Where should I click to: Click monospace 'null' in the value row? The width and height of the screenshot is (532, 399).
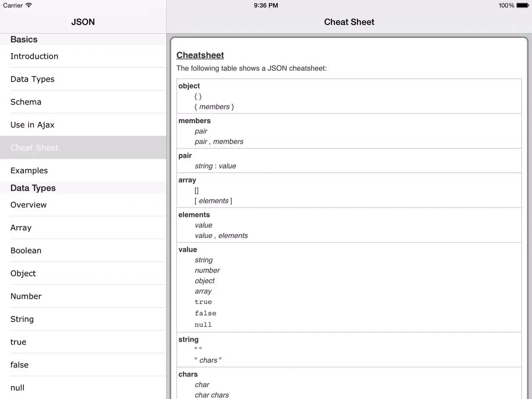(203, 325)
